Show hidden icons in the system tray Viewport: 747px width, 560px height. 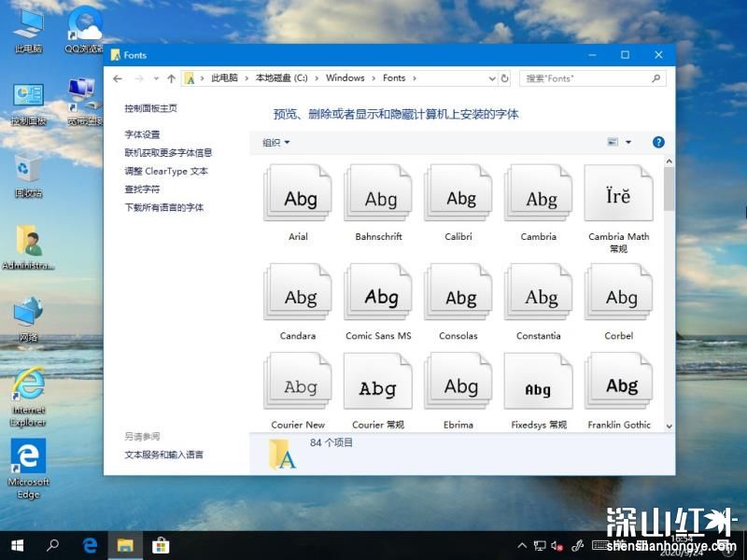523,545
